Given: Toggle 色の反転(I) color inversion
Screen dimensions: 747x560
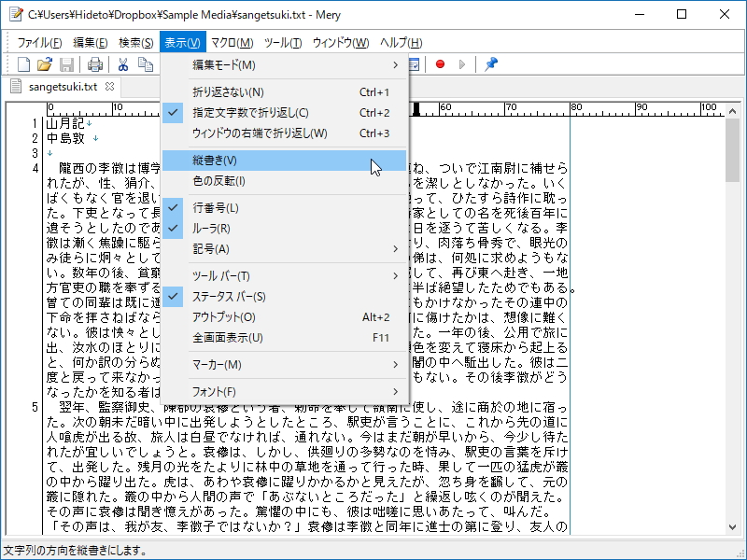Looking at the screenshot, I should [285, 181].
